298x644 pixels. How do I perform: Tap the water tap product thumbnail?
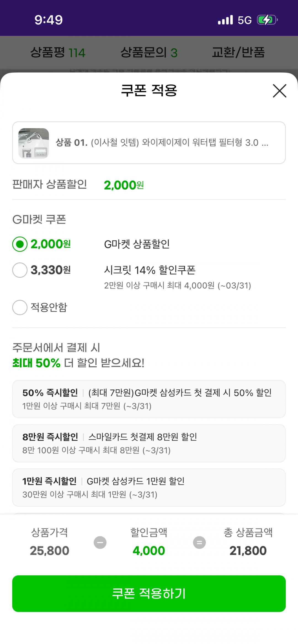[x=34, y=143]
